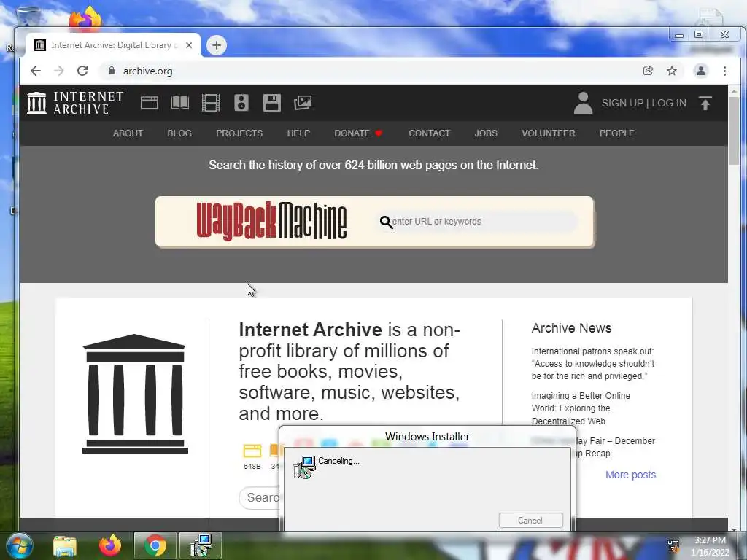Open the VOLUNTEER menu item
This screenshot has width=747, height=560.
click(x=549, y=133)
